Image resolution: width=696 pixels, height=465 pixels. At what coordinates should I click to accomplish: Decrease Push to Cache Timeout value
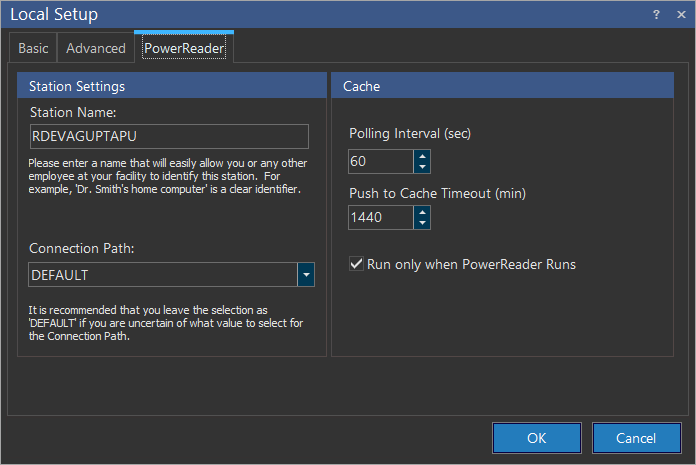(422, 223)
